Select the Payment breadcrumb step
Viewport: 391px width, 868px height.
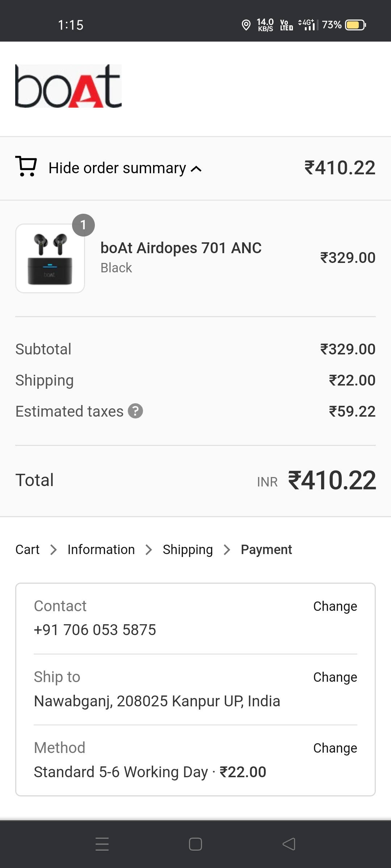click(x=266, y=550)
